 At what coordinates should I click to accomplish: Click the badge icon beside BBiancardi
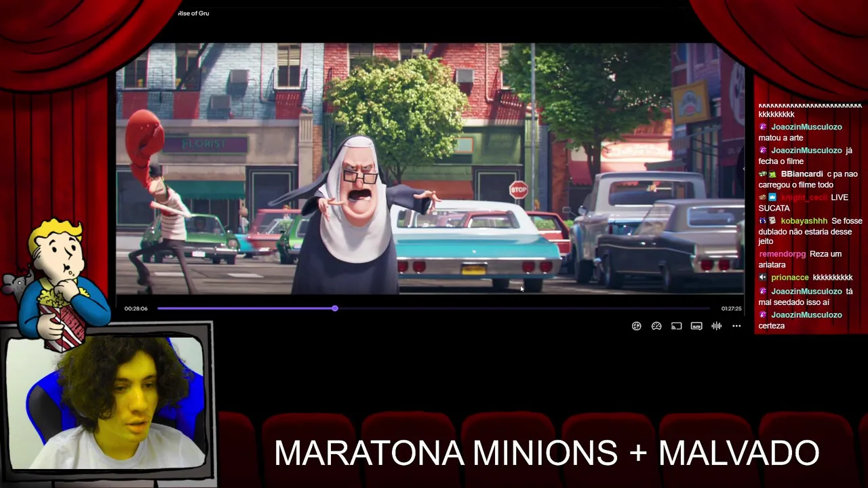(x=774, y=174)
